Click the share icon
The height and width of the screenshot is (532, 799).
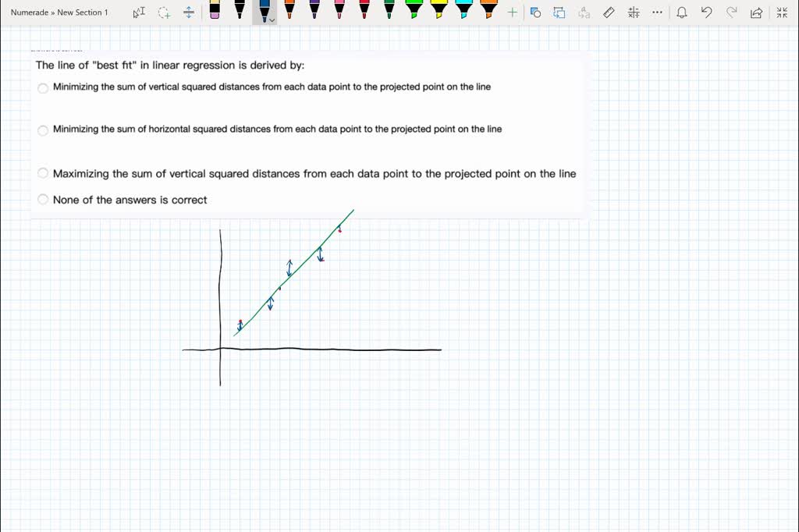pyautogui.click(x=755, y=12)
